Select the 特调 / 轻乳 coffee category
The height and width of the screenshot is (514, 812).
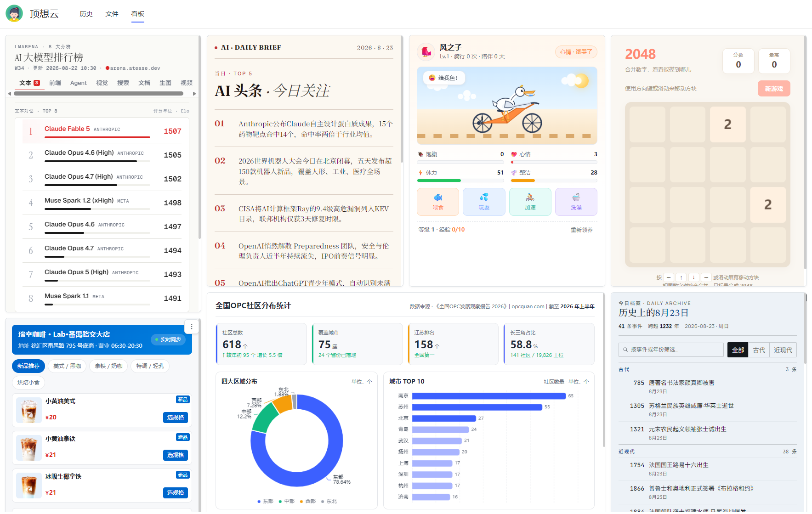pos(150,366)
